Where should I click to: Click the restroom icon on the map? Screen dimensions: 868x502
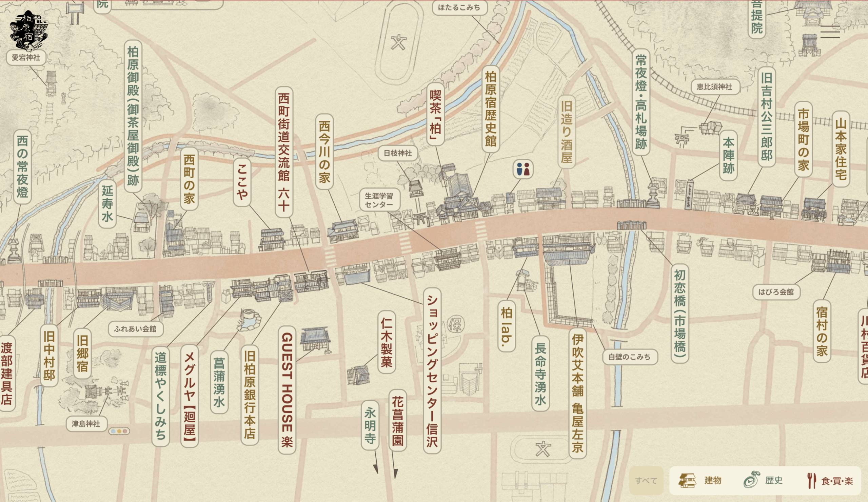pyautogui.click(x=523, y=169)
